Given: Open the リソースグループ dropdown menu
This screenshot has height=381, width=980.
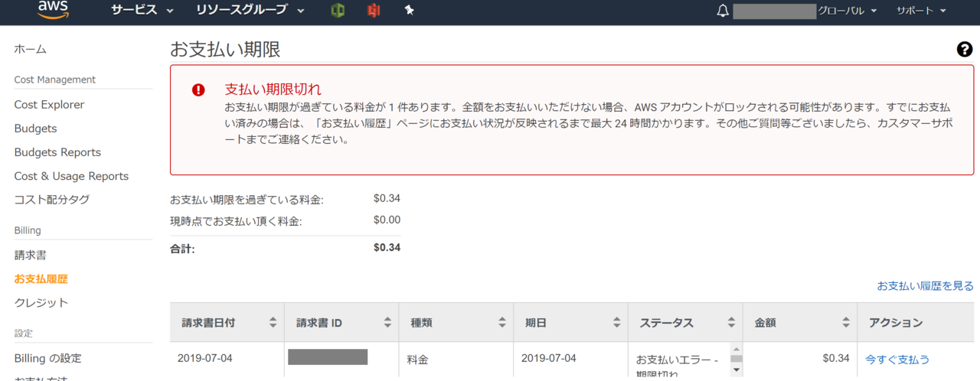Looking at the screenshot, I should 250,11.
